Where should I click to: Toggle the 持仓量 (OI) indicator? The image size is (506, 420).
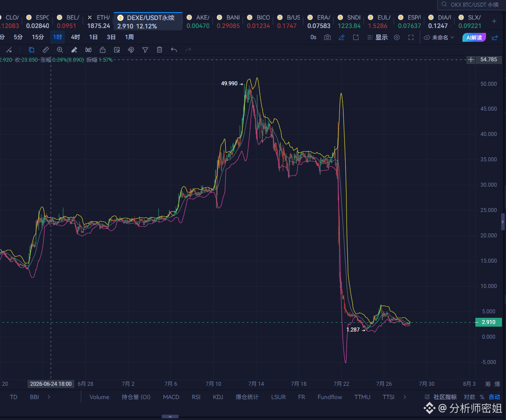136,397
